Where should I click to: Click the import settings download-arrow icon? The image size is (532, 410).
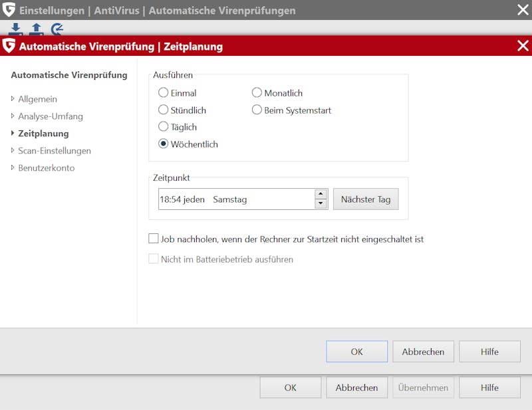(x=15, y=29)
